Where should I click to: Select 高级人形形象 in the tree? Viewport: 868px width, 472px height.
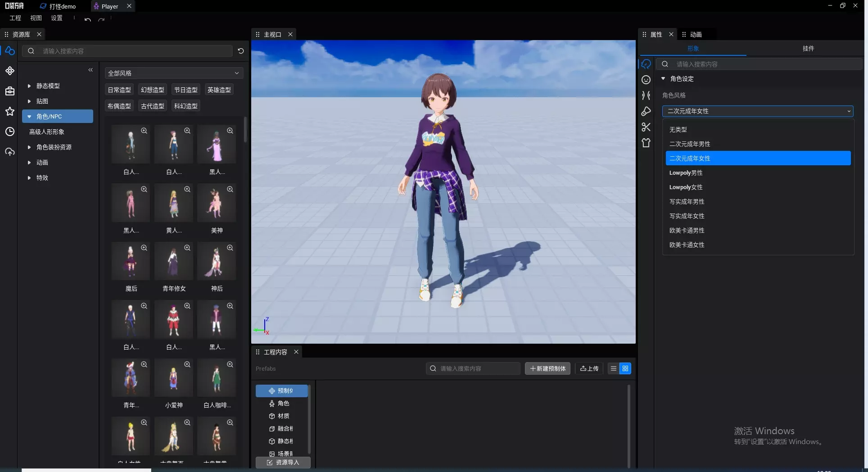pyautogui.click(x=47, y=132)
